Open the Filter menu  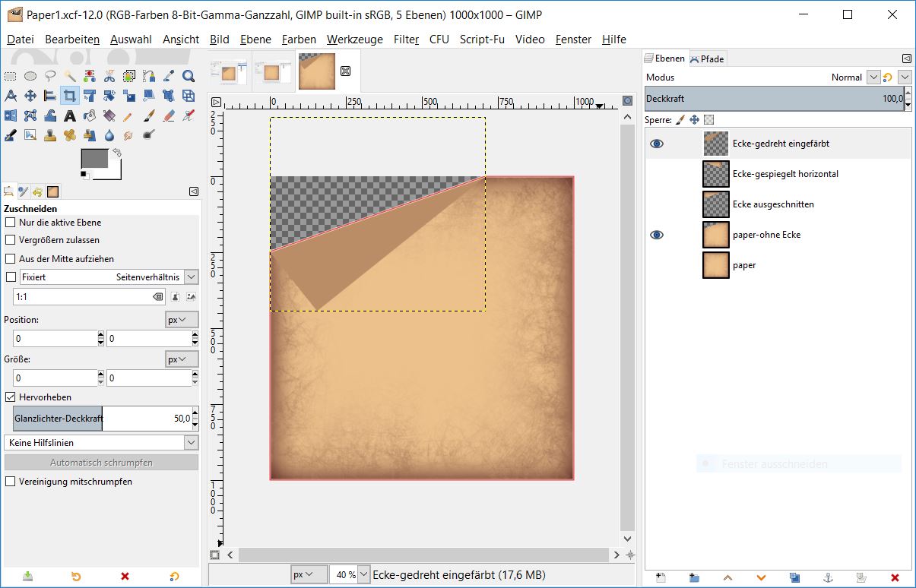406,39
